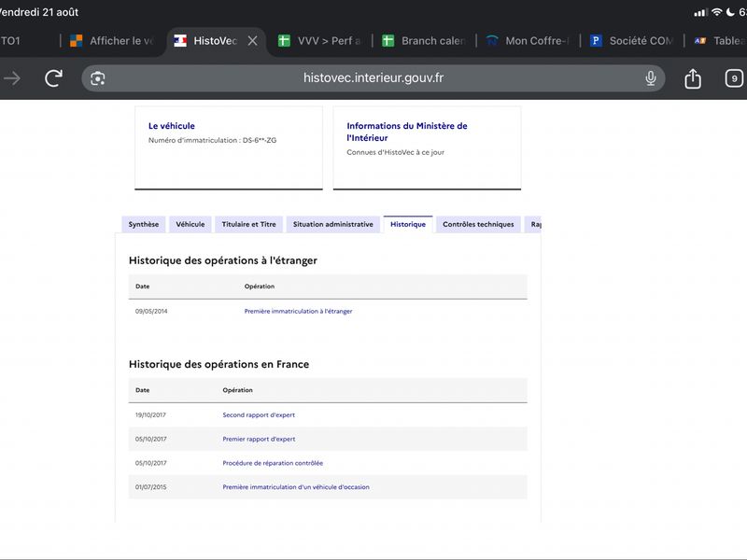
Task: Open the Situation administrative tab
Action: [333, 224]
